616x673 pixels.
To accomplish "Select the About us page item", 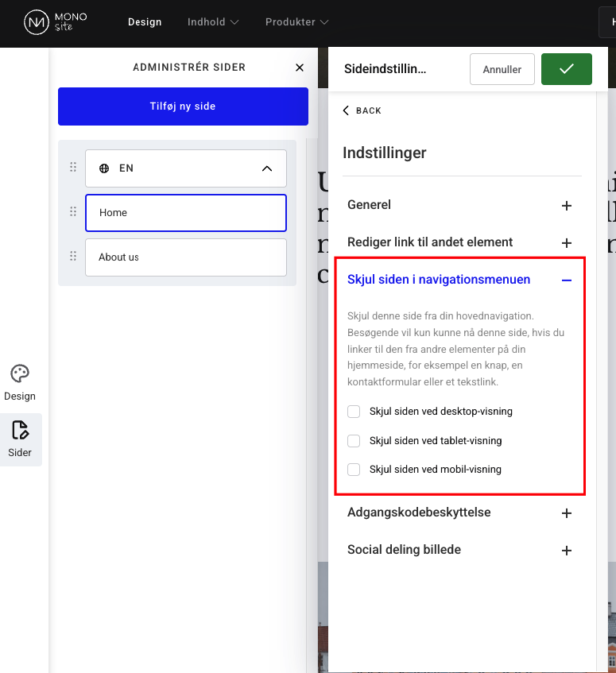I will click(185, 257).
